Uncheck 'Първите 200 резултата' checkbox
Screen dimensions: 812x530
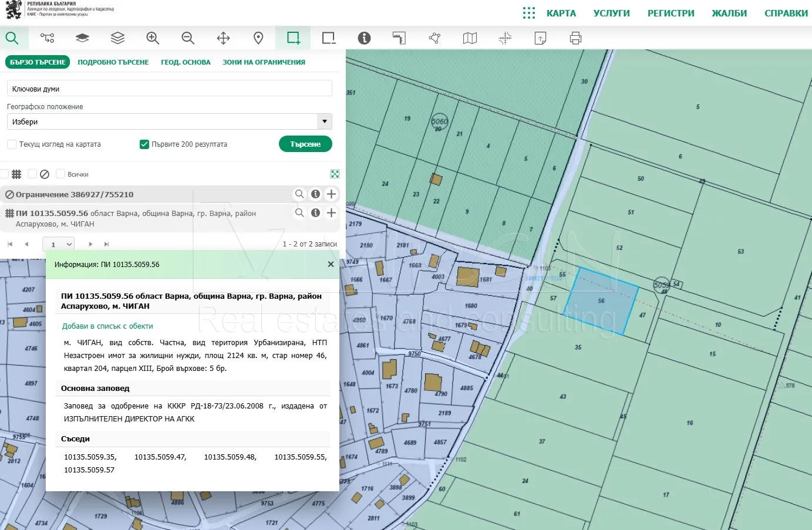point(144,144)
